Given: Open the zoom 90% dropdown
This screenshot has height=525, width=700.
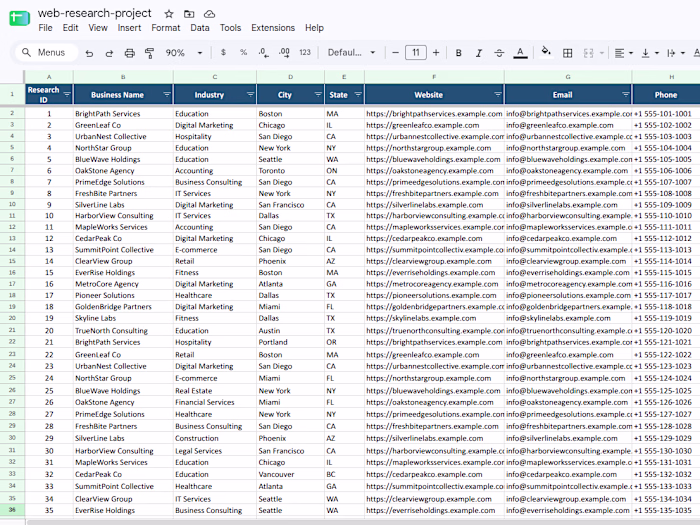Looking at the screenshot, I should tap(184, 53).
